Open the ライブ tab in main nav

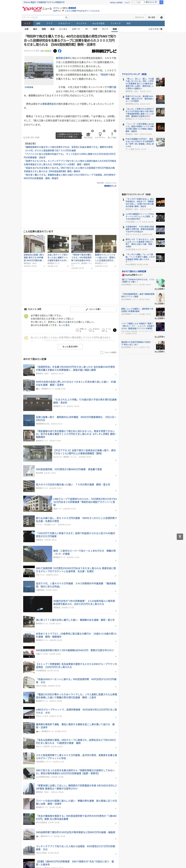tap(49, 24)
